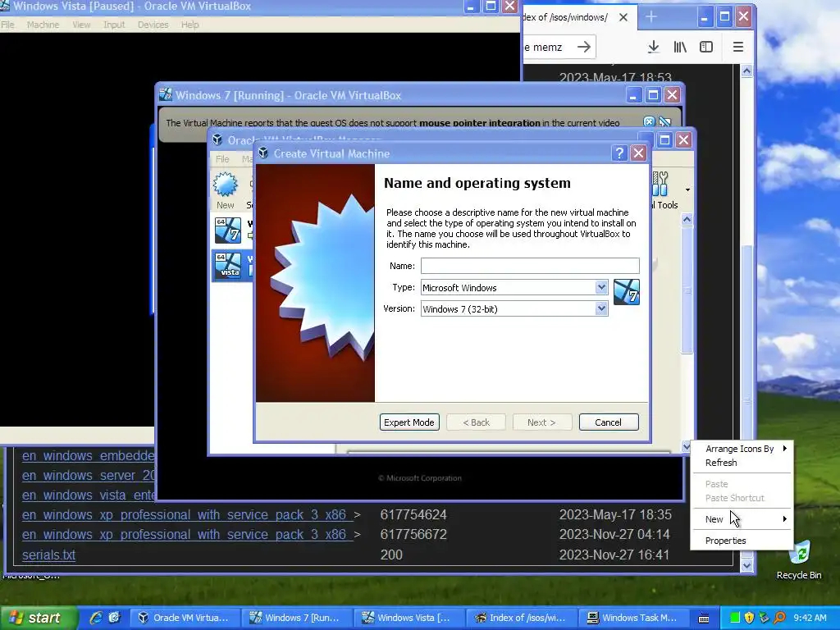Launch Internet Explorer from quick launch
This screenshot has width=840, height=630.
(x=96, y=618)
